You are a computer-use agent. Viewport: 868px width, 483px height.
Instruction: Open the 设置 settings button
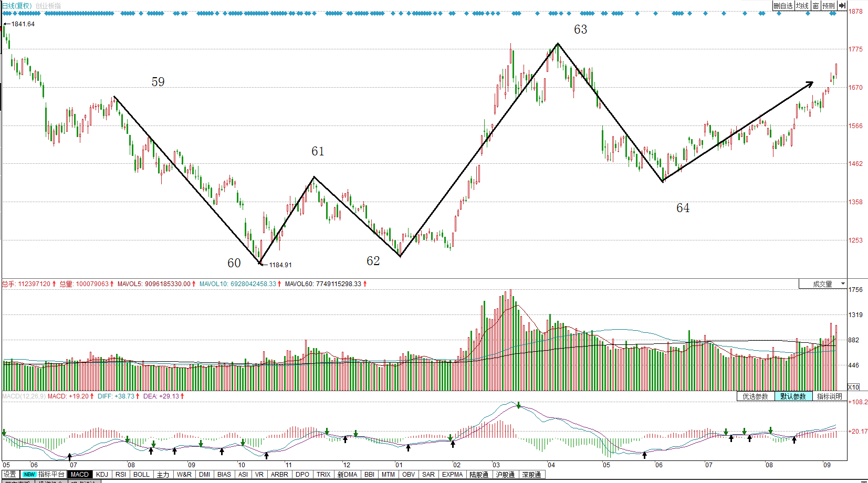pyautogui.click(x=10, y=474)
